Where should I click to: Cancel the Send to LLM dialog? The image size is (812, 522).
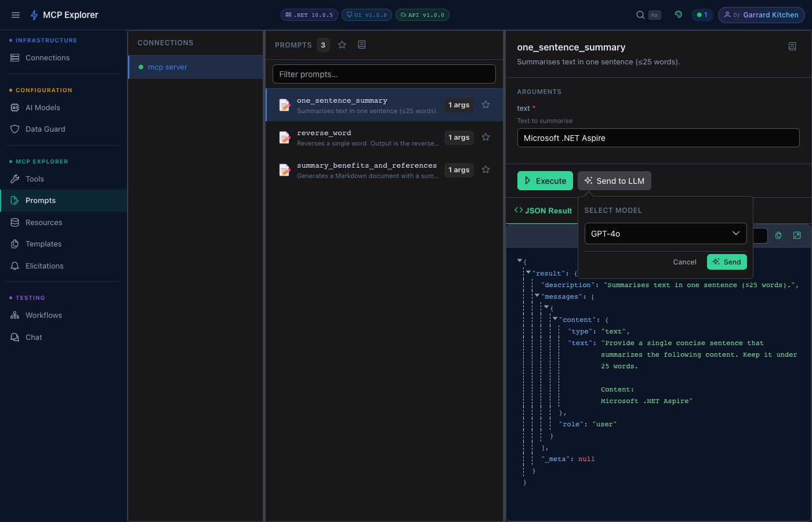pos(684,262)
